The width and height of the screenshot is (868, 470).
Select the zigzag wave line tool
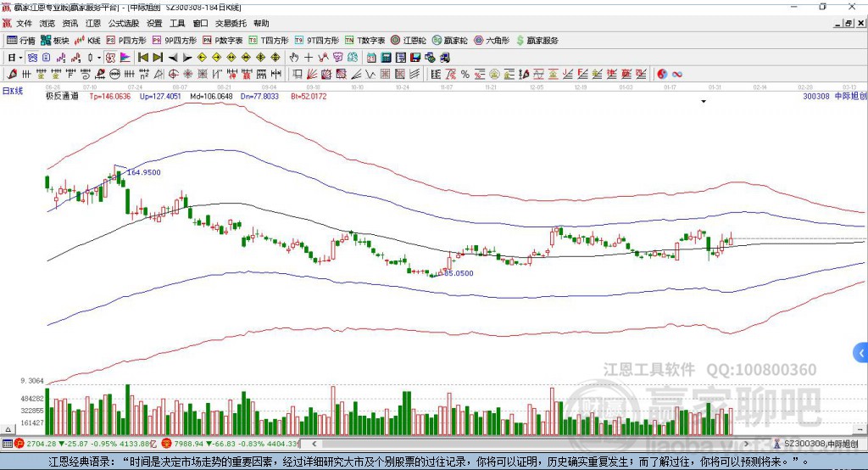(370, 75)
